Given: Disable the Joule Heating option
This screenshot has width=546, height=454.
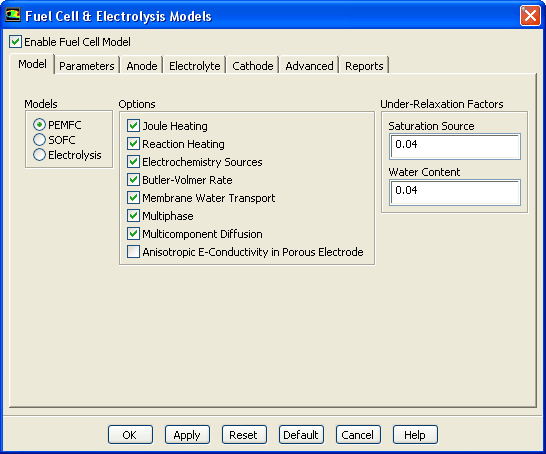Looking at the screenshot, I should (x=133, y=126).
